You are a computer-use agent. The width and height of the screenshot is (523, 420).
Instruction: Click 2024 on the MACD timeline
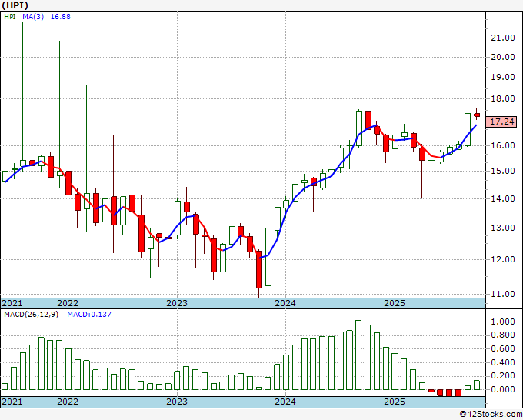285,402
